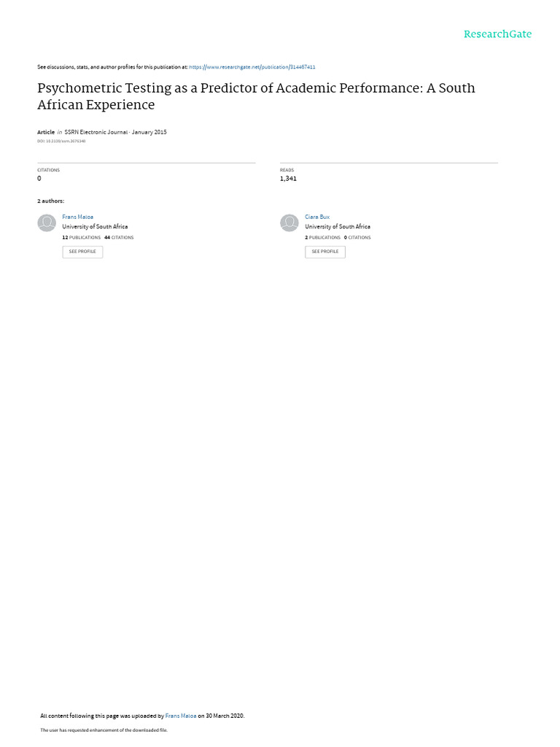This screenshot has height=747, width=560.
Task: Click Ciara Bux's 2 publications stat
Action: tap(323, 238)
